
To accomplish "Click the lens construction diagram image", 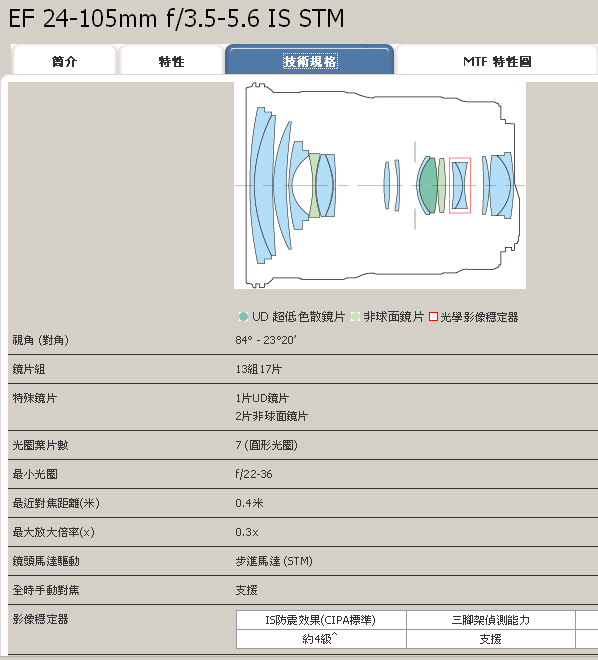I will [380, 185].
